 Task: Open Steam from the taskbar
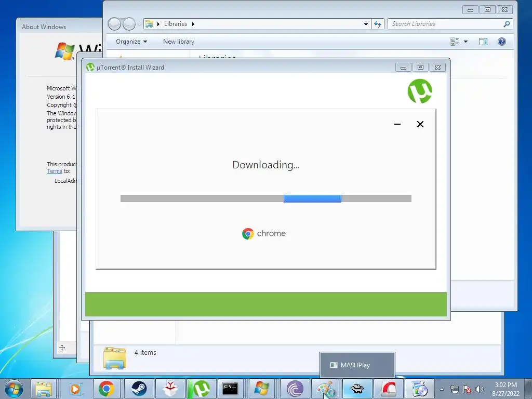click(138, 389)
